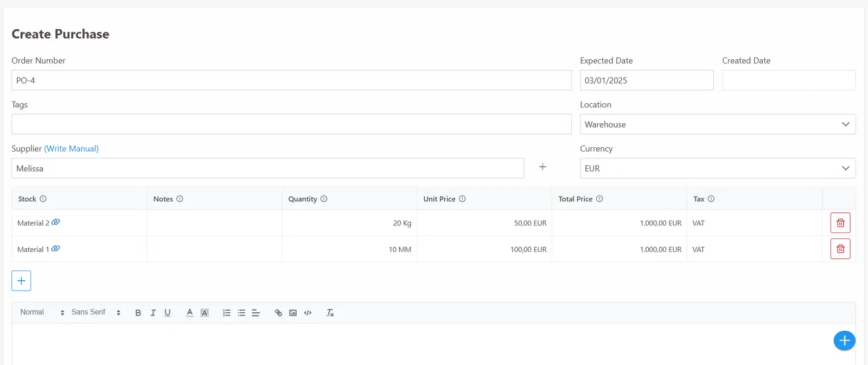This screenshot has height=365, width=868.
Task: Insert a code block
Action: pos(308,313)
